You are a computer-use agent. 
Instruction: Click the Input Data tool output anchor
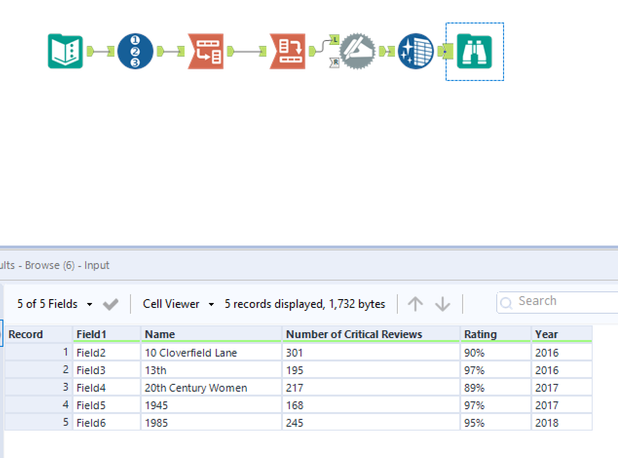pyautogui.click(x=90, y=51)
